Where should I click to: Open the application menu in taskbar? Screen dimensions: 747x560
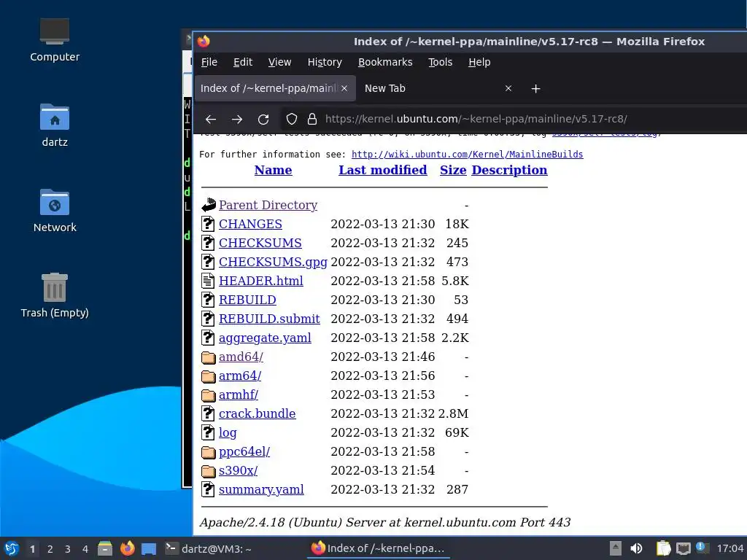pyautogui.click(x=12, y=549)
